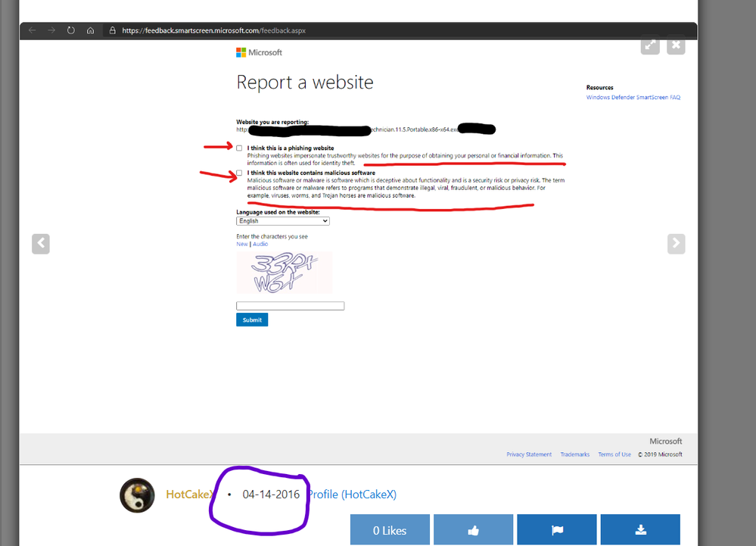This screenshot has height=546, width=756.
Task: Check the phishing website report option
Action: point(239,148)
